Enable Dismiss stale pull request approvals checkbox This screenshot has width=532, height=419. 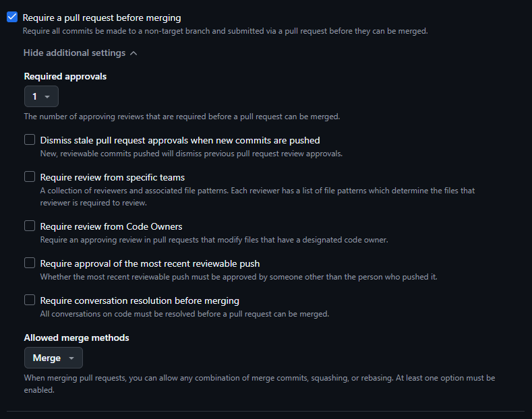(30, 140)
